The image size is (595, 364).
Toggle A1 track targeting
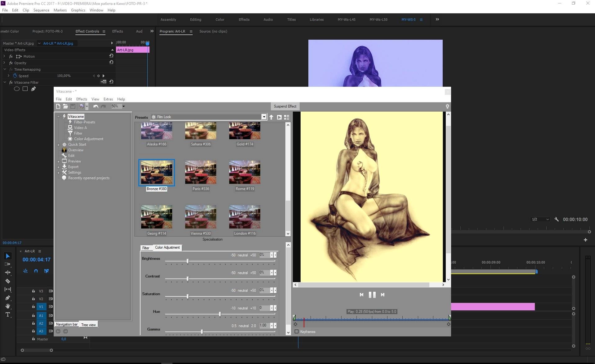[41, 315]
